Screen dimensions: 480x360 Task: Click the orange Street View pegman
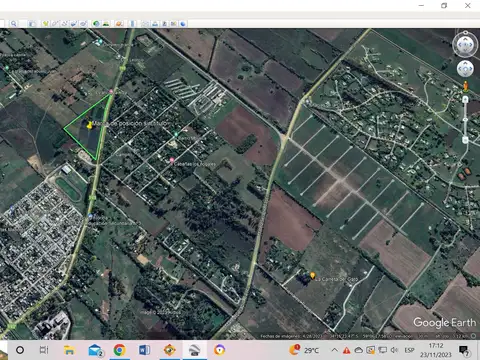click(x=466, y=86)
